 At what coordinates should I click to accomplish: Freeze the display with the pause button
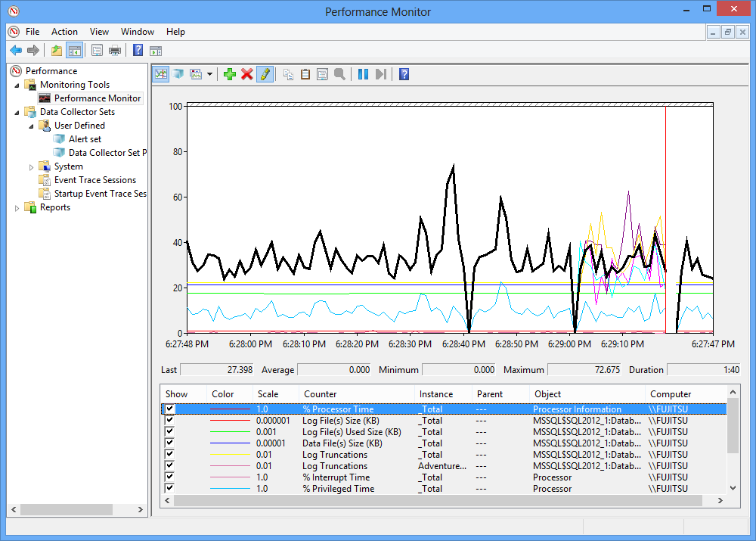click(363, 74)
